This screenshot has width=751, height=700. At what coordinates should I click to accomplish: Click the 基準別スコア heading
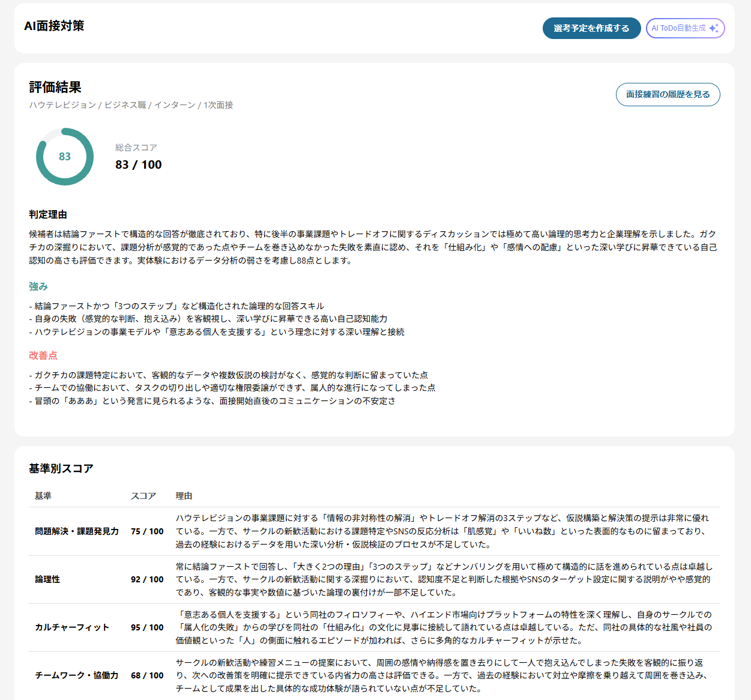[x=61, y=468]
